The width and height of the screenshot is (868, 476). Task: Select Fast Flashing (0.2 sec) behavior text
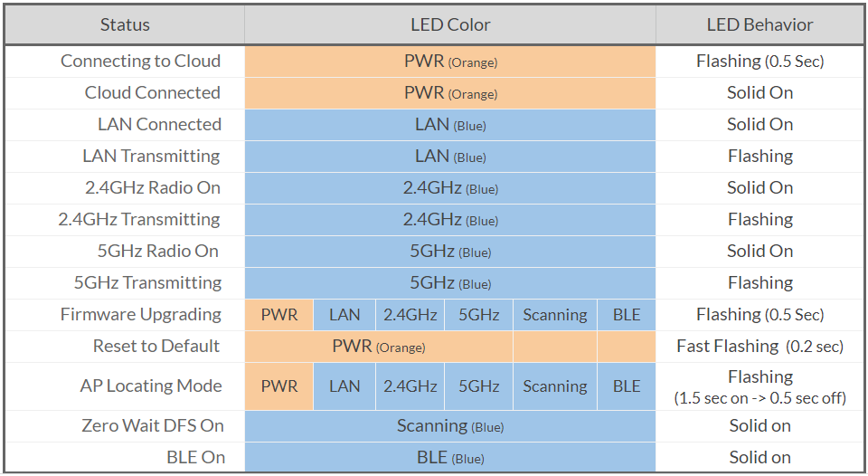[x=759, y=347]
